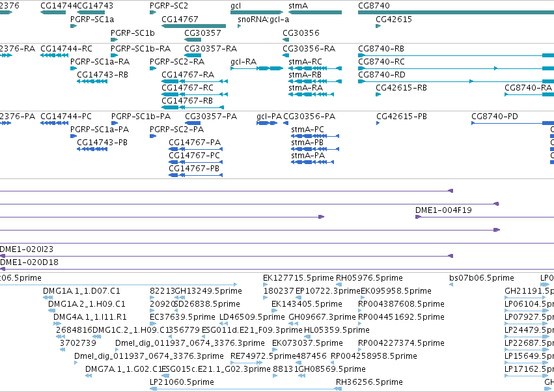Select protein CG14767-PC
Screen dimensions: 554x392
pyautogui.click(x=196, y=162)
